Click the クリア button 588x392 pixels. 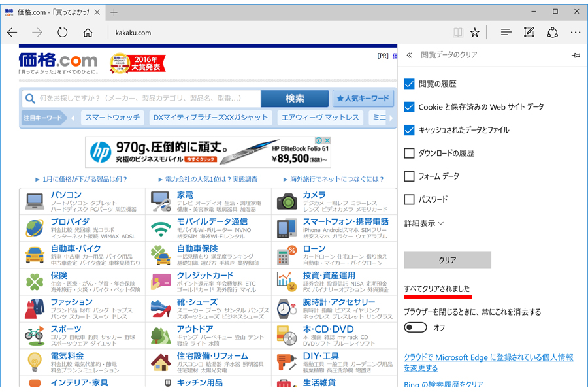click(448, 259)
